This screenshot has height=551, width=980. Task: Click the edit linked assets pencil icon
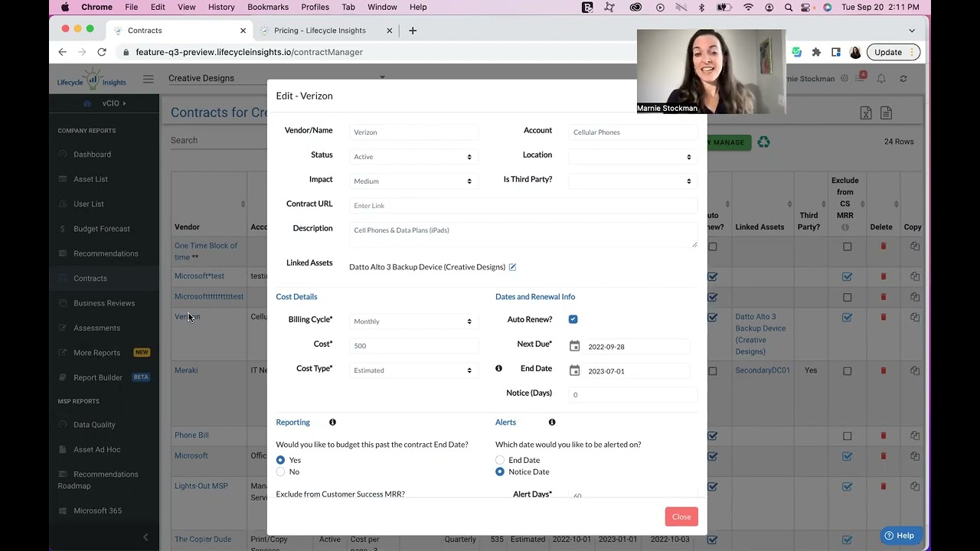tap(512, 267)
